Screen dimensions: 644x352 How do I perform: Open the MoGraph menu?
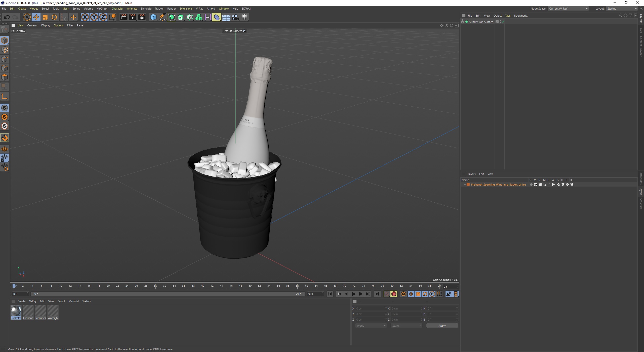(x=102, y=9)
